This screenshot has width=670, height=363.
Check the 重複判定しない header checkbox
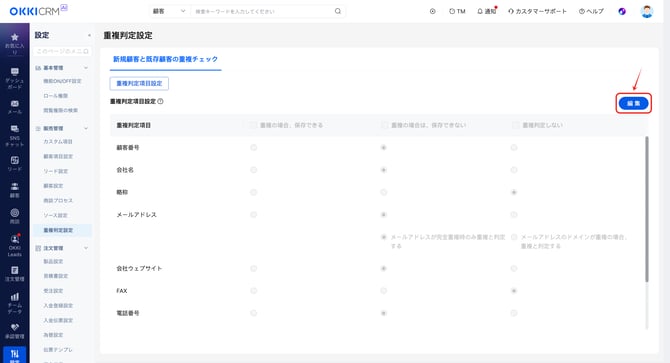[515, 125]
